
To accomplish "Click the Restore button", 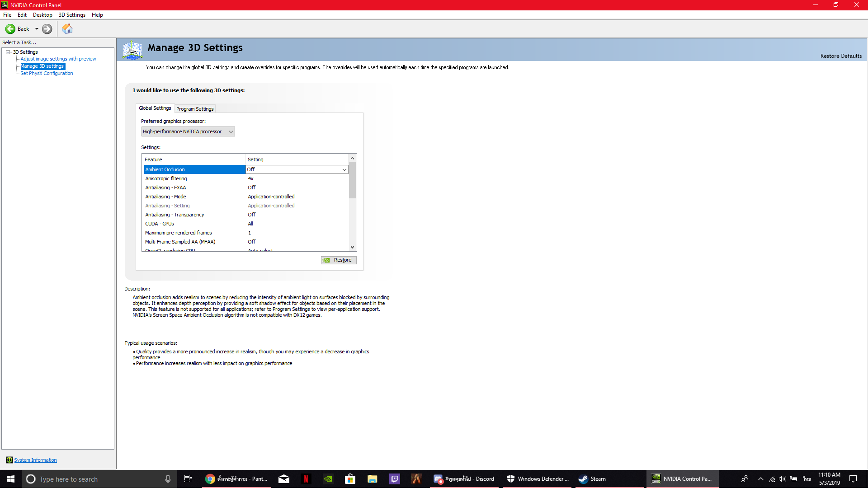I will pyautogui.click(x=339, y=260).
